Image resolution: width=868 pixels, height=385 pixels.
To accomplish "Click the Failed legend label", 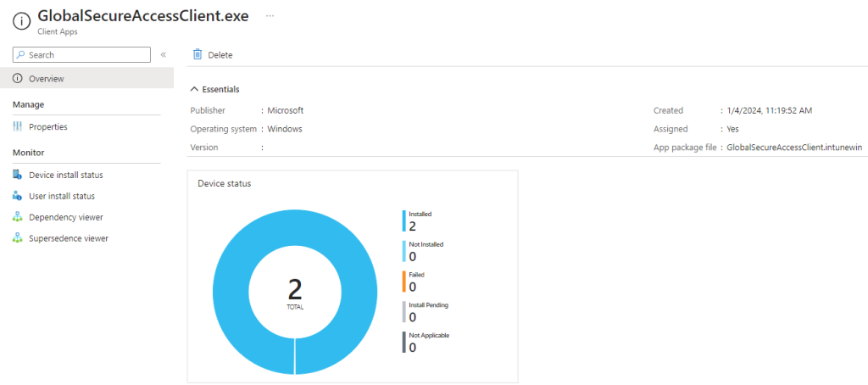I will click(x=416, y=274).
